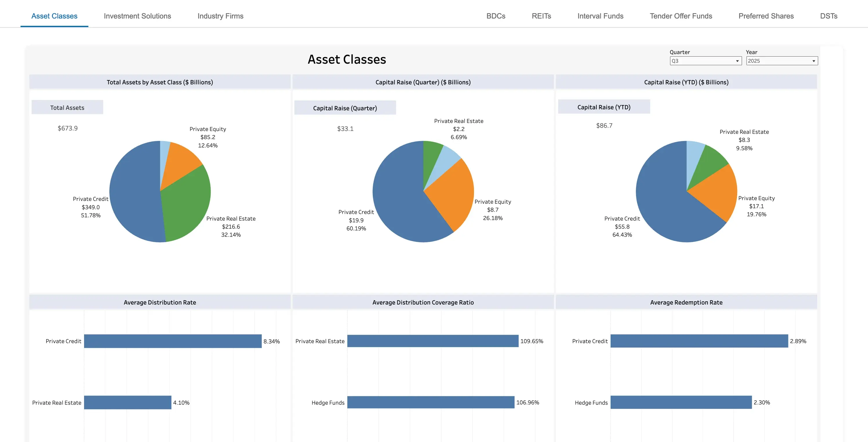Select the Asset Classes tab
Screen dimensions: 868x442
[54, 16]
